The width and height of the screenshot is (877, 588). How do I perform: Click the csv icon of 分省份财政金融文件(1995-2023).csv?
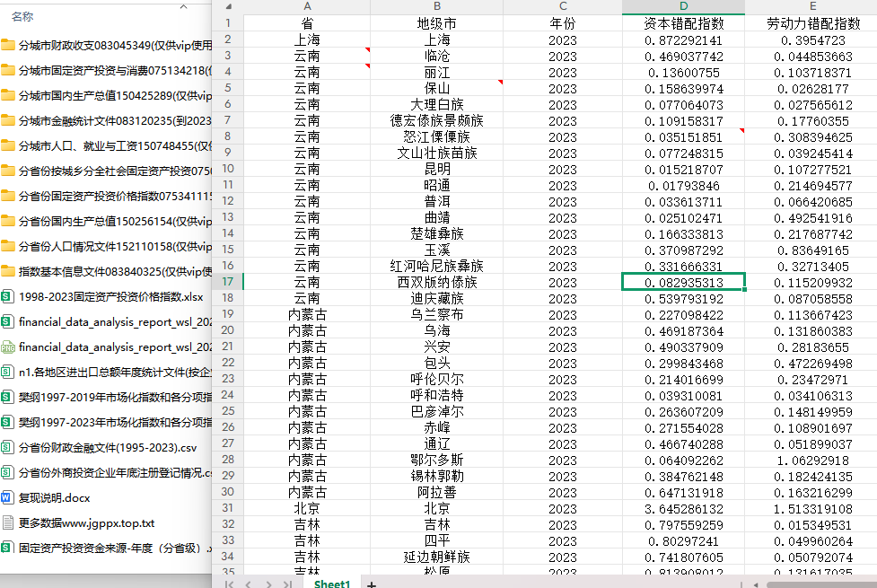7,448
